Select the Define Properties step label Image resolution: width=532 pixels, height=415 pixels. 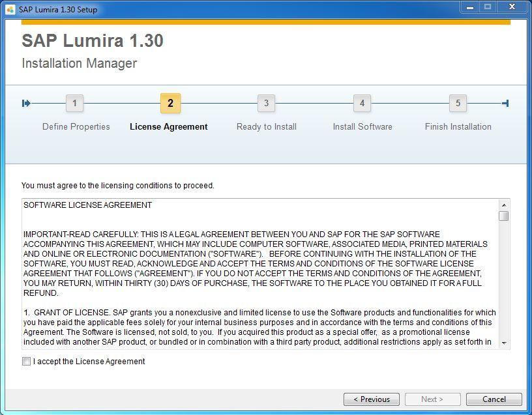tap(76, 127)
